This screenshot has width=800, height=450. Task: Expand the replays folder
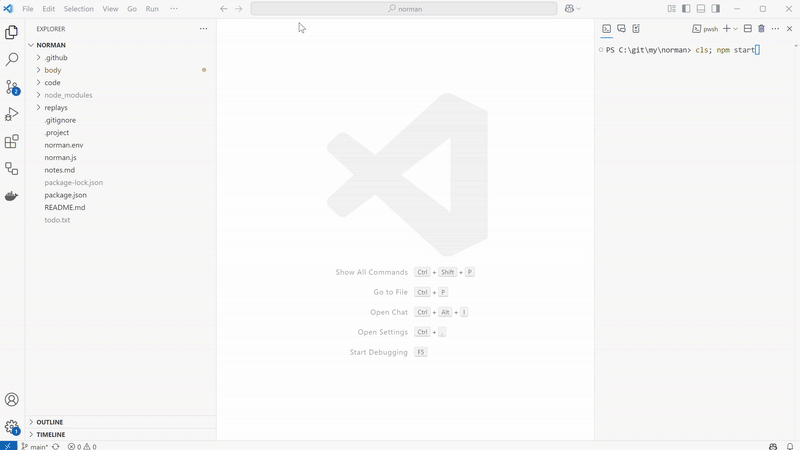point(120,108)
